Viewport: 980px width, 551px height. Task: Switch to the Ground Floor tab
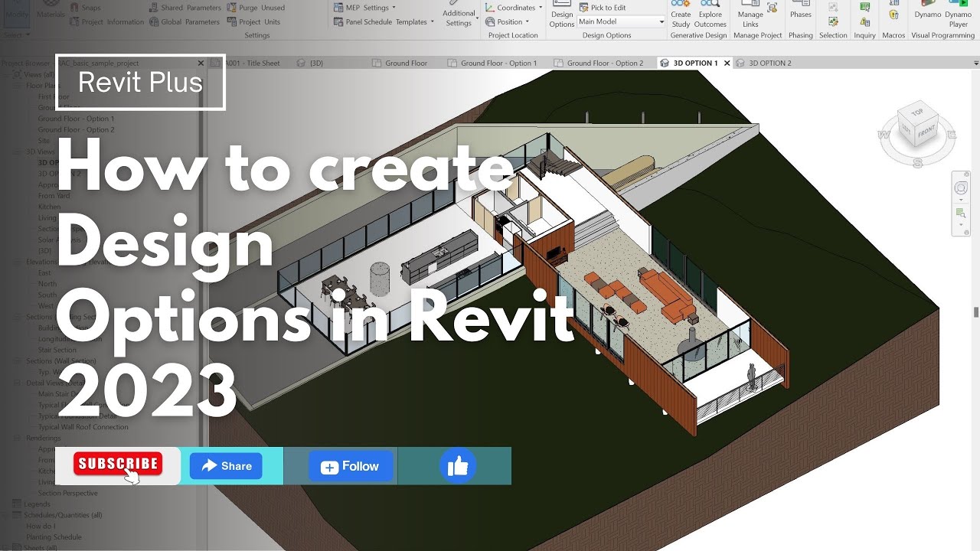(x=400, y=63)
